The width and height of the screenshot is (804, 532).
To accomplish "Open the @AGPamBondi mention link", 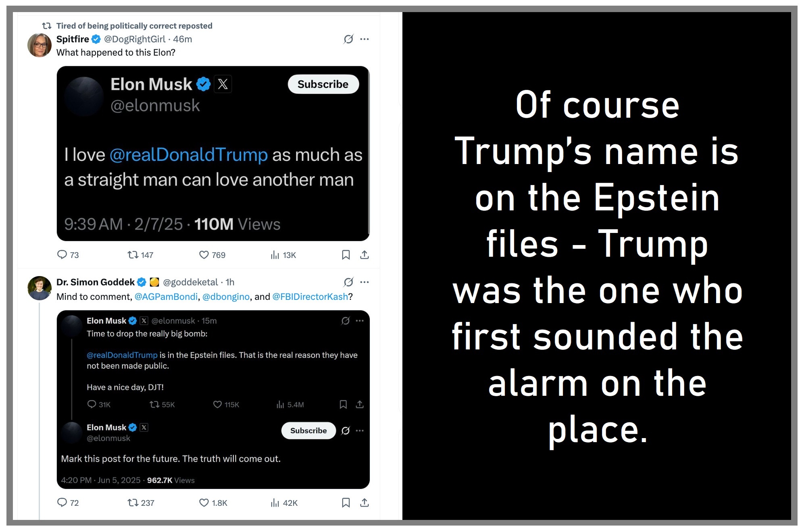I will coord(166,297).
